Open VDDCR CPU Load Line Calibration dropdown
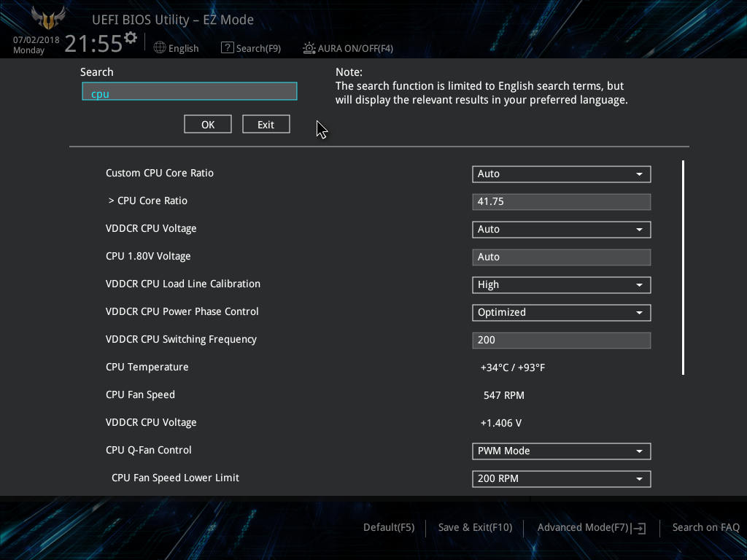 561,285
